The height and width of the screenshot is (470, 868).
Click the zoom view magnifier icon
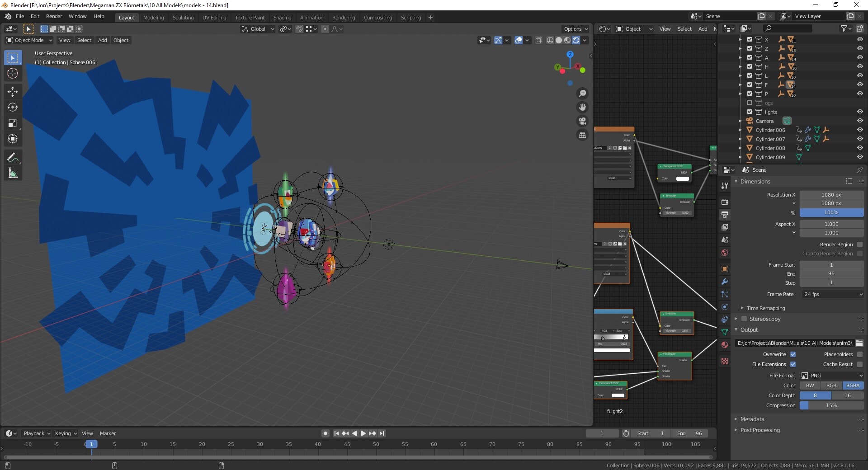point(582,94)
